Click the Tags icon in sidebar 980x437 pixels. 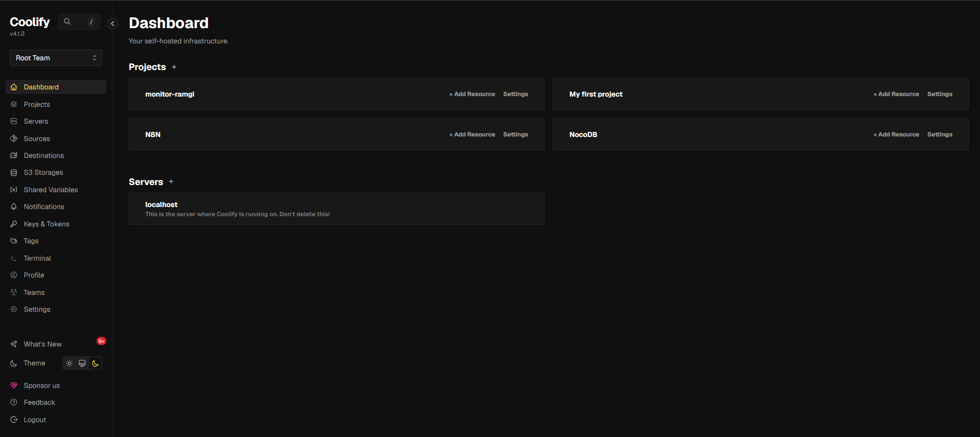point(14,241)
